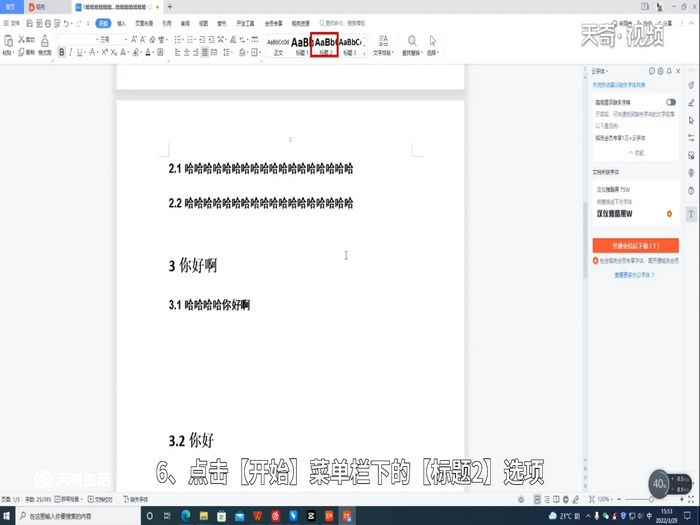Click the Redo arrow icon
Image resolution: width=700 pixels, height=525 pixels.
[x=79, y=23]
